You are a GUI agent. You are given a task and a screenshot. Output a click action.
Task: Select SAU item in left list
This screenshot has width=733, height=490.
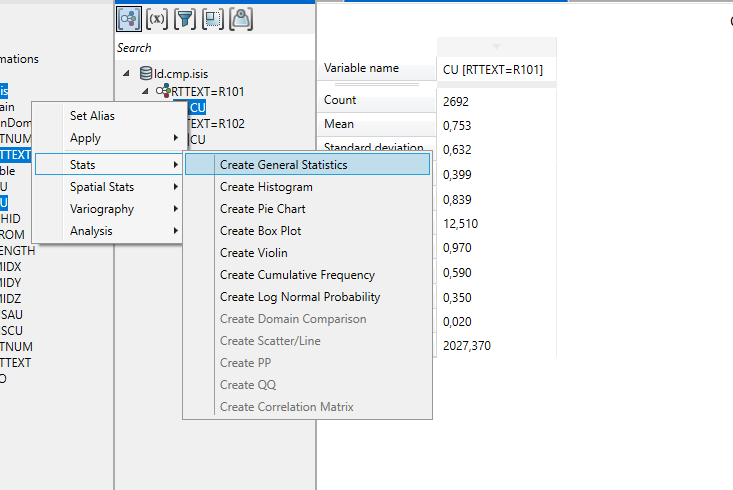11,315
